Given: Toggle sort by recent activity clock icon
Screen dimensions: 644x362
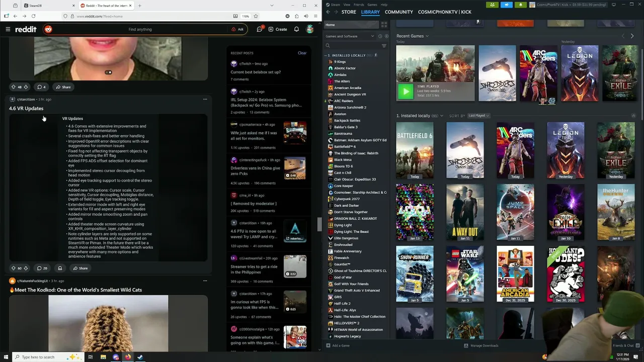Looking at the screenshot, I should point(380,36).
